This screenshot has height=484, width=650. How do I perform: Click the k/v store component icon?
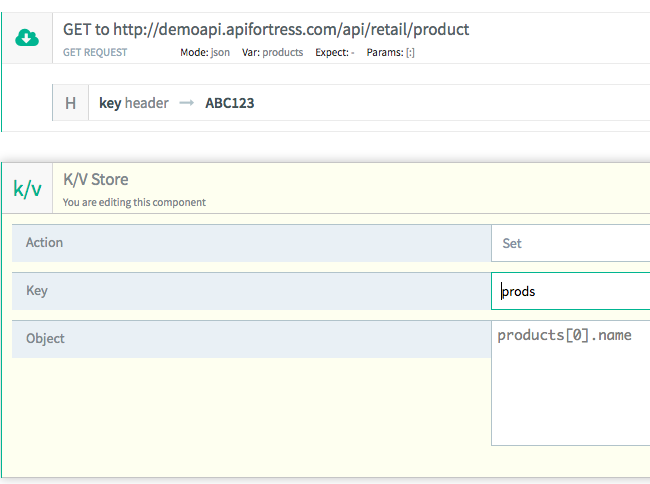point(26,188)
